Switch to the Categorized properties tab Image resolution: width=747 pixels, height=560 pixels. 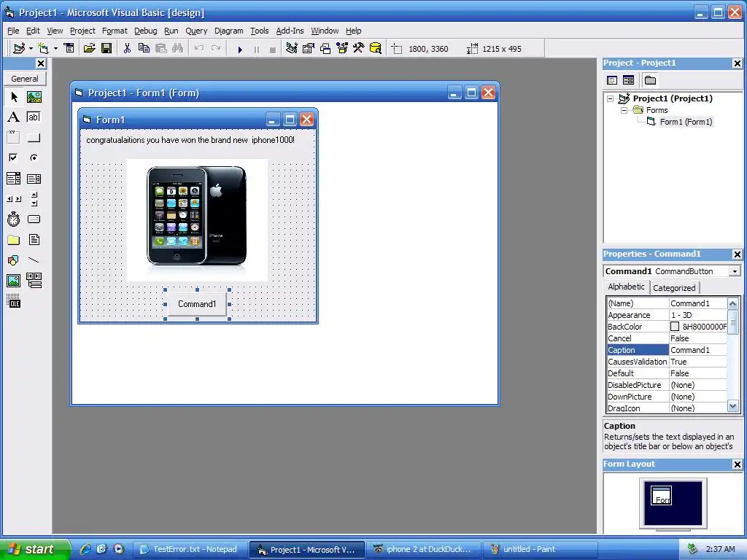(673, 287)
